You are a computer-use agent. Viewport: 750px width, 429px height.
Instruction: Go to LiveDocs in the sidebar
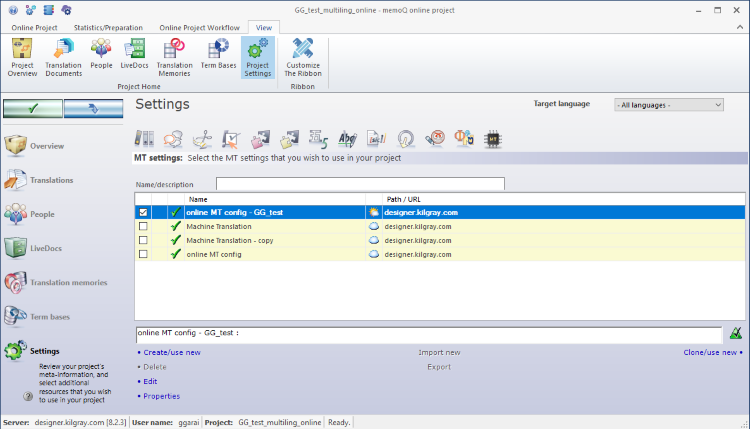click(33, 248)
